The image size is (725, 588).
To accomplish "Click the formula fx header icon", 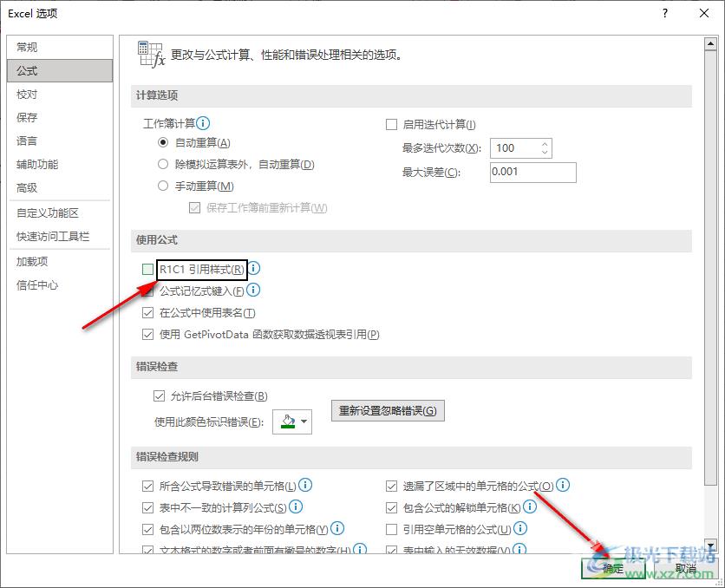I will [x=151, y=54].
